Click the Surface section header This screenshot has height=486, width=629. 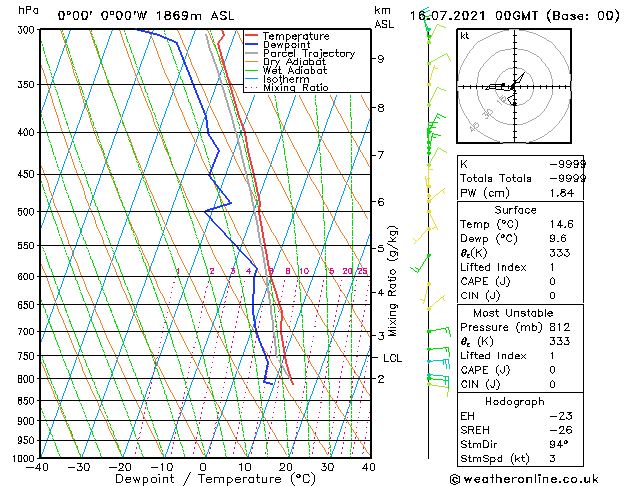515,210
